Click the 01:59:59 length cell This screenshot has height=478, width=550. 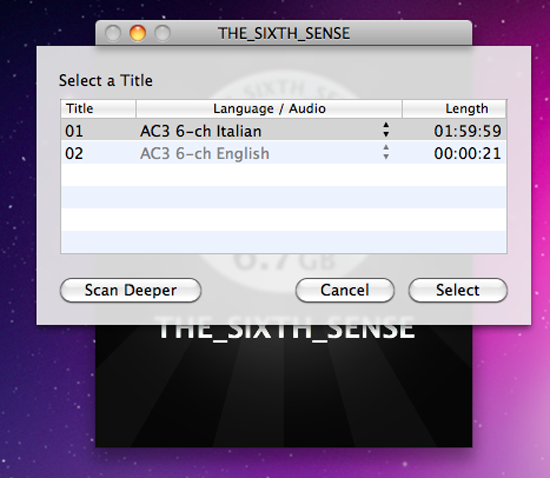468,131
